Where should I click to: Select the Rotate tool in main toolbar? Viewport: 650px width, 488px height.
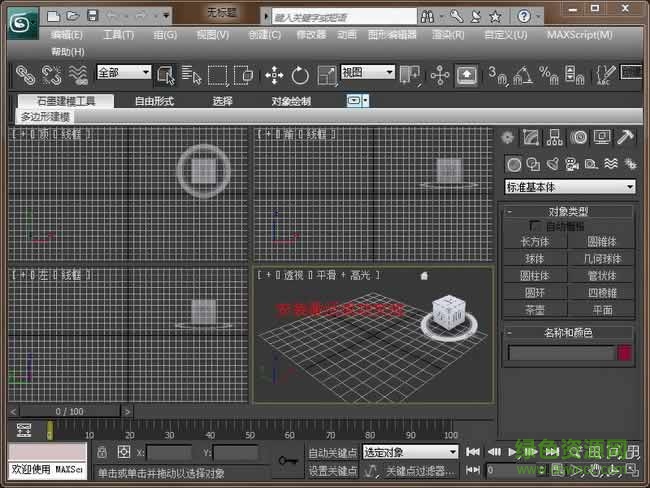click(x=300, y=75)
